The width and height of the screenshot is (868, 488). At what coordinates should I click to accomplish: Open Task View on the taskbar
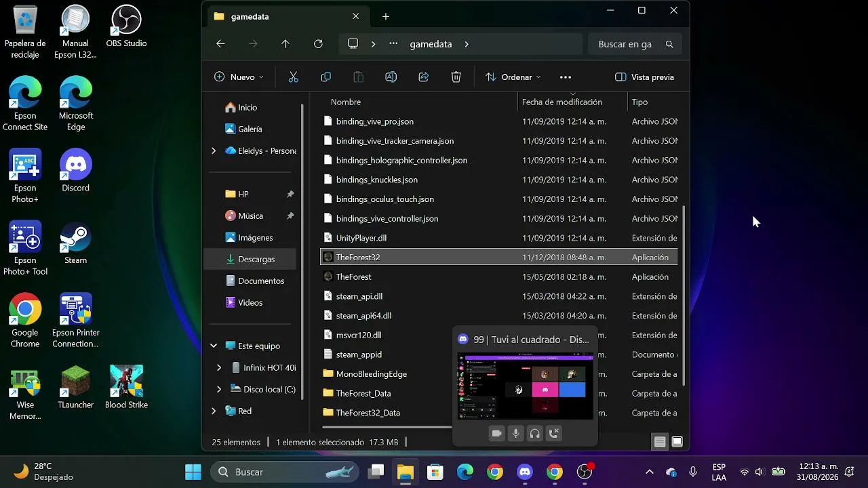pos(376,472)
